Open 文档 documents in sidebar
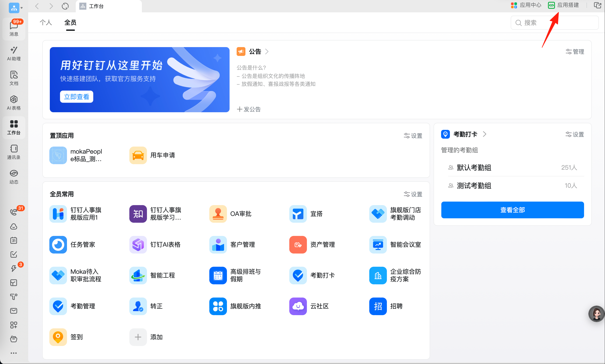Viewport: 605px width, 364px height. (14, 78)
